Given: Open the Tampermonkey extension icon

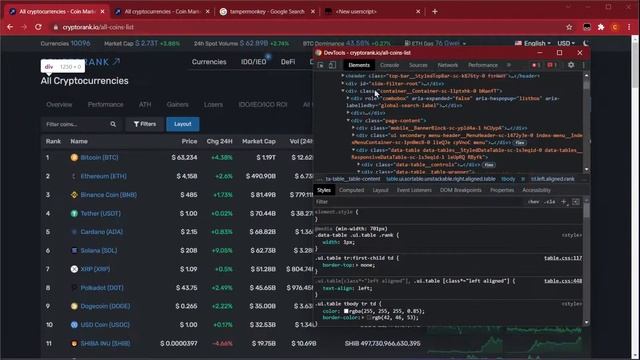Looking at the screenshot, I should pyautogui.click(x=587, y=27).
